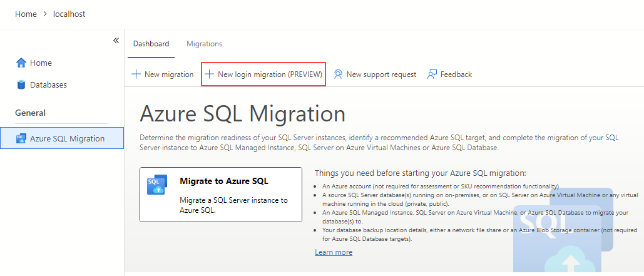Screen dimensions: 644x276
Task: Open Home label in sidebar
Action: tap(41, 63)
